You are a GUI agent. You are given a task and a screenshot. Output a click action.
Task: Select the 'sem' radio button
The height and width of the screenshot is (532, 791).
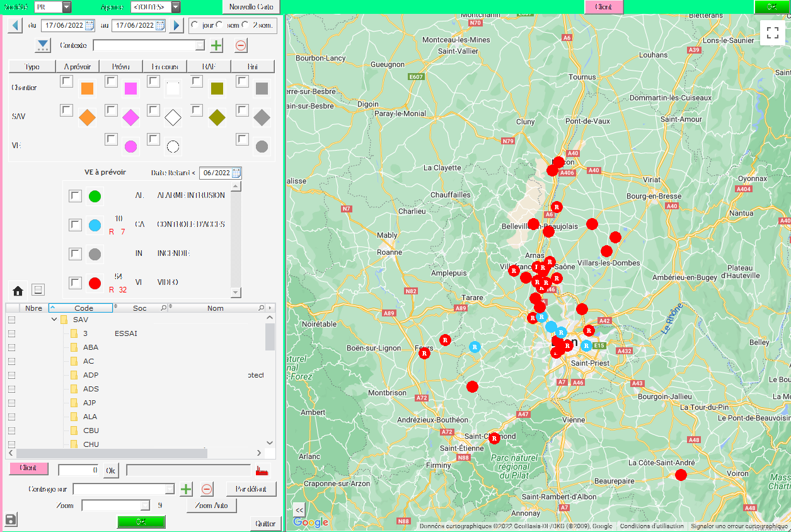click(x=219, y=25)
